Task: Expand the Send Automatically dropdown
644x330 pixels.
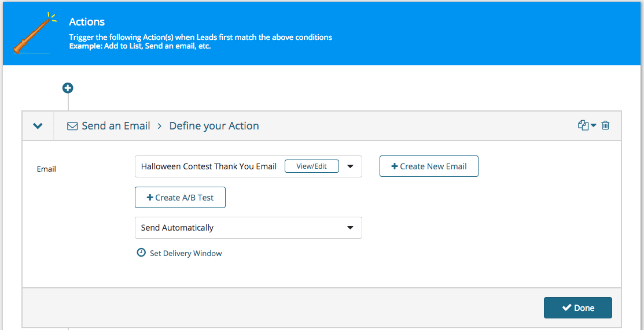Action: click(x=350, y=228)
